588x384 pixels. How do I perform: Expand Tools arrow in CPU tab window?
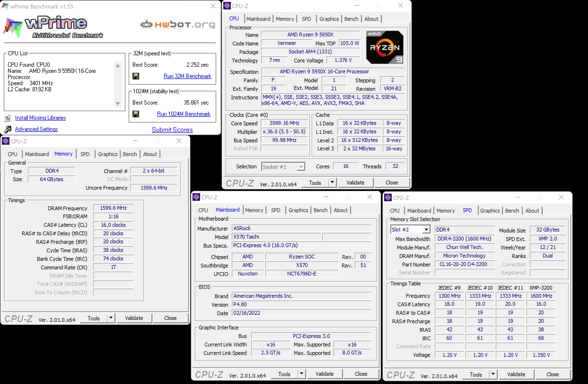(x=332, y=183)
